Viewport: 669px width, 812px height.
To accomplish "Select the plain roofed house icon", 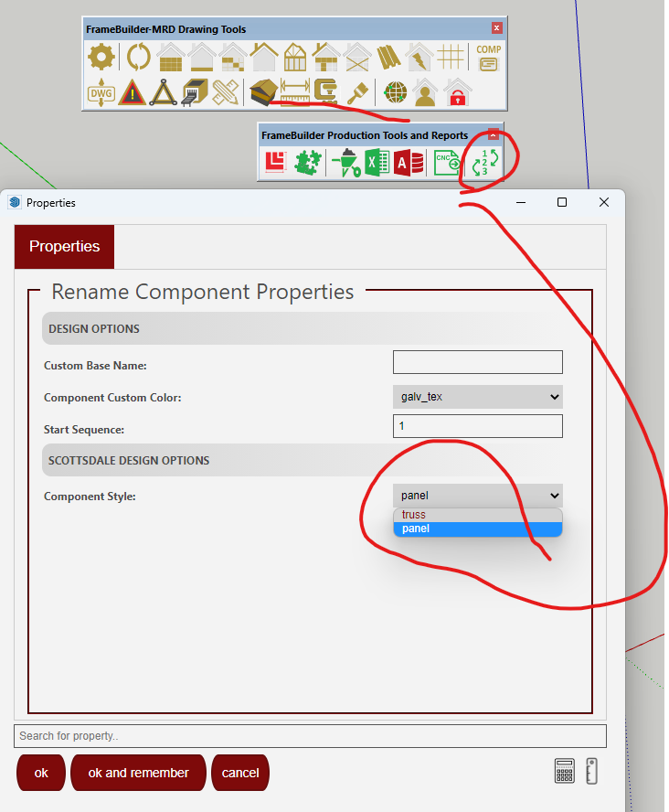I will point(264,57).
